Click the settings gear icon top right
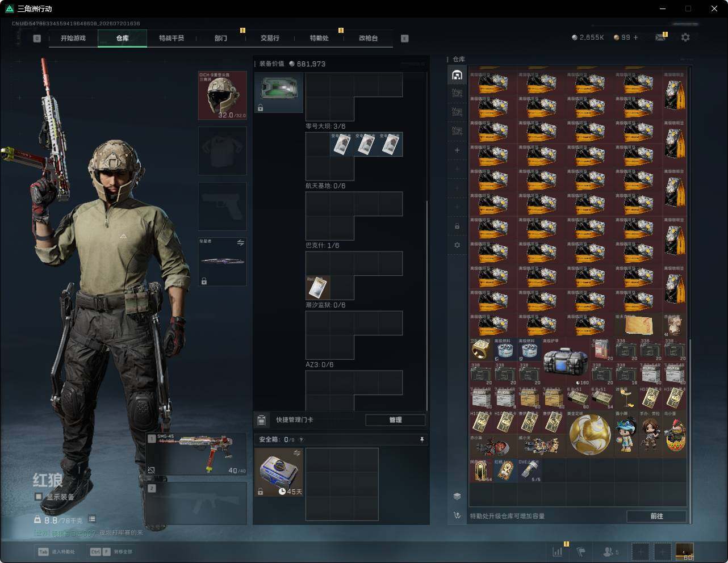This screenshot has width=728, height=563. 685,37
